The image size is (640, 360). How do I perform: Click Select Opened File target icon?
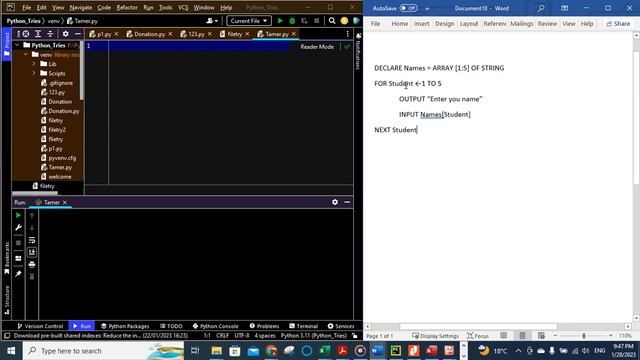coord(26,34)
